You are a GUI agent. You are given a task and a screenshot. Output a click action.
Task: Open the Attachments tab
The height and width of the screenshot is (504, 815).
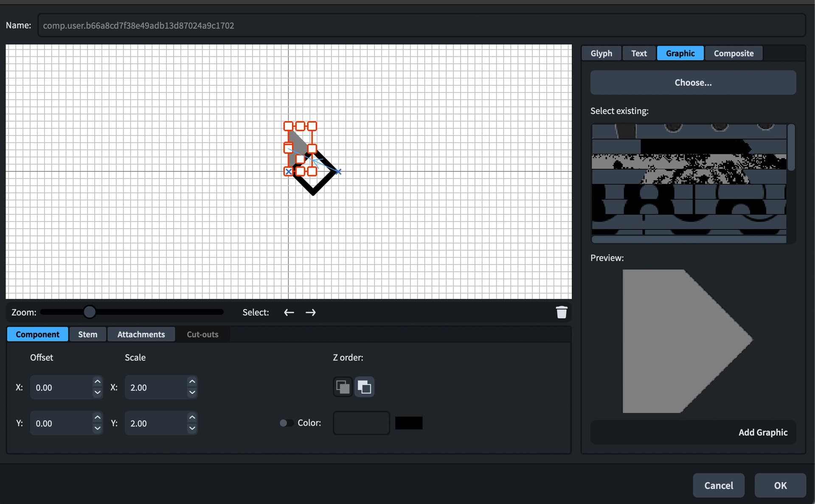click(x=141, y=334)
